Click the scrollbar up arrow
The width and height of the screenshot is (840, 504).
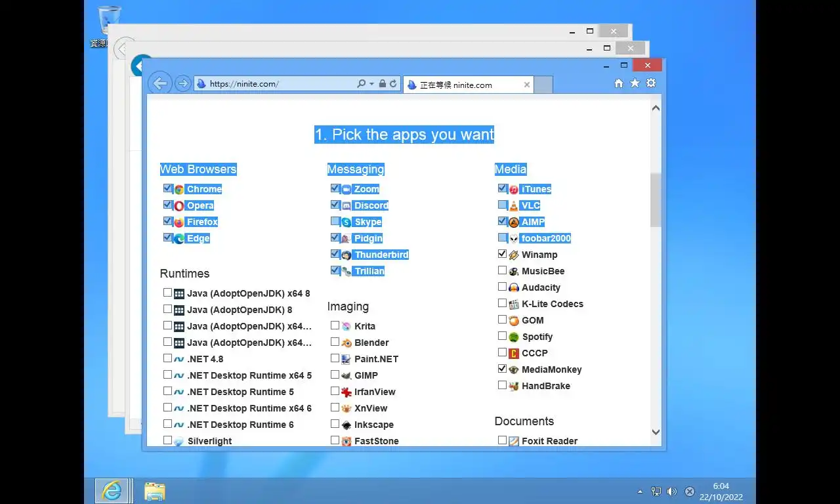pos(656,108)
